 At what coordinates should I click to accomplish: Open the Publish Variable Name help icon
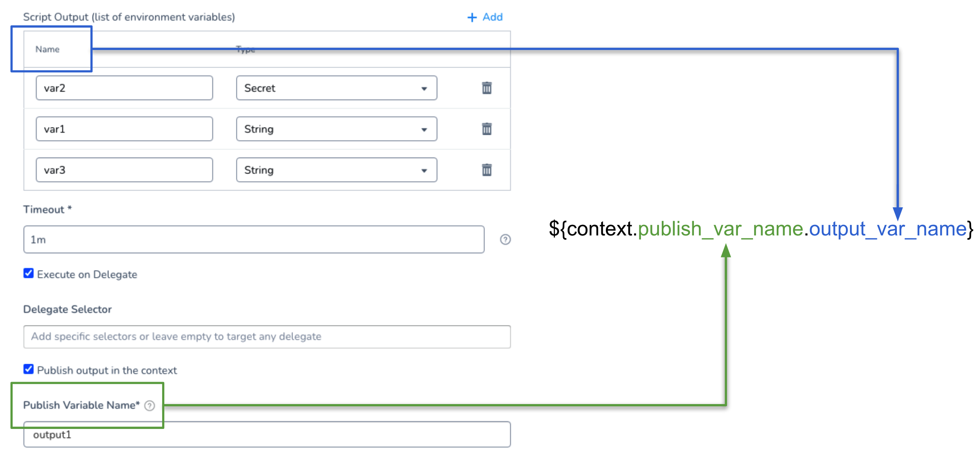click(x=150, y=406)
